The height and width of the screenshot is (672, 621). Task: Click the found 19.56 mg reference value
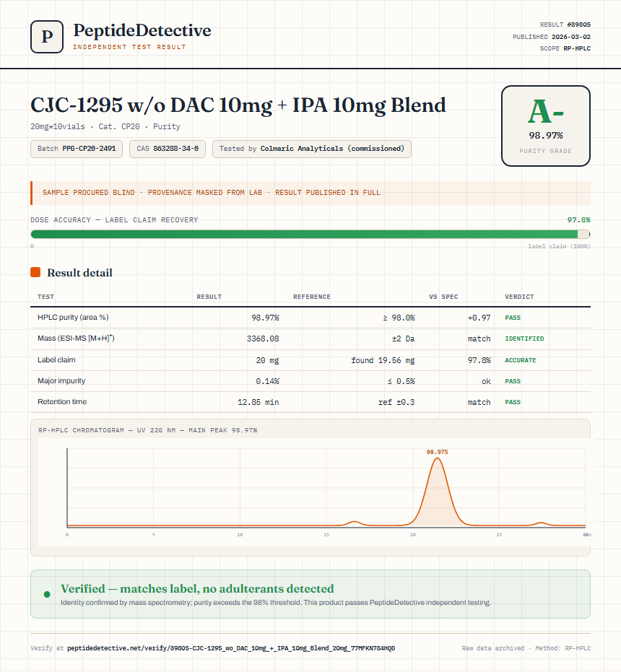[x=383, y=360]
